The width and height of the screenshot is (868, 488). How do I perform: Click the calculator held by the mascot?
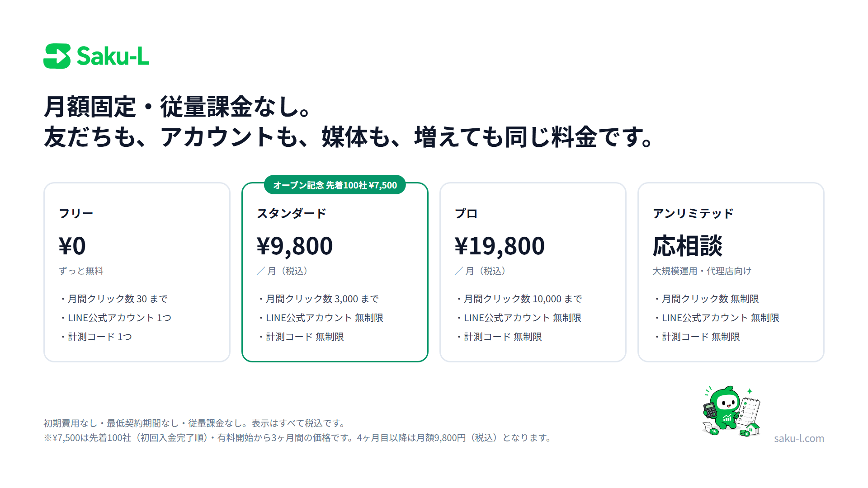[710, 410]
